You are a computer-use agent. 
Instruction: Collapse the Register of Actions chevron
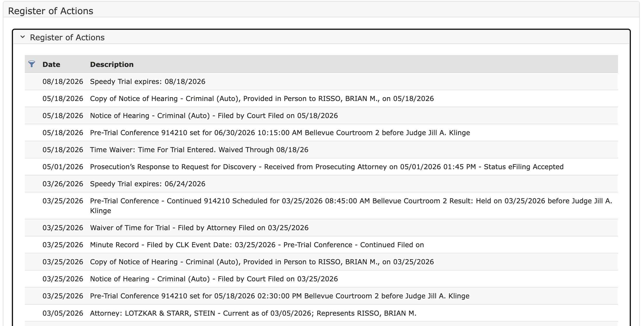coord(23,37)
